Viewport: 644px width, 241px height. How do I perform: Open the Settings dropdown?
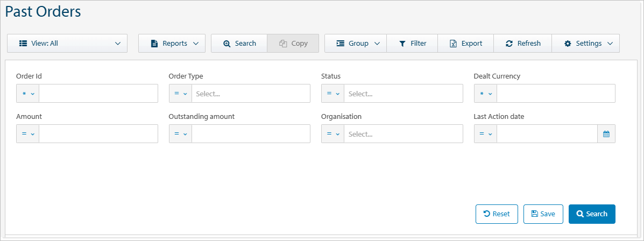[x=586, y=43]
